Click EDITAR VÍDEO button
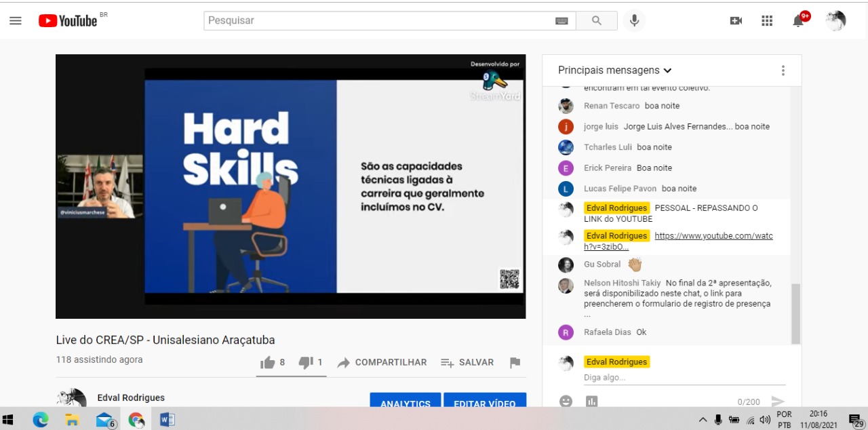This screenshot has width=868, height=430. click(485, 400)
